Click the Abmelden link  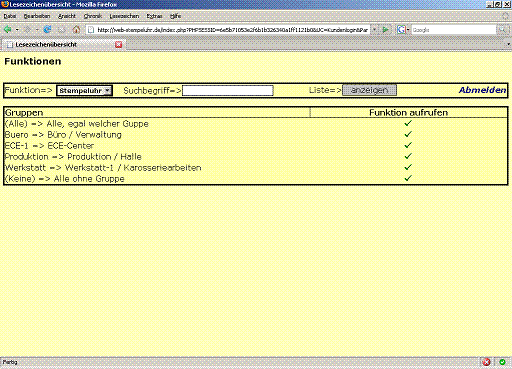pos(482,90)
